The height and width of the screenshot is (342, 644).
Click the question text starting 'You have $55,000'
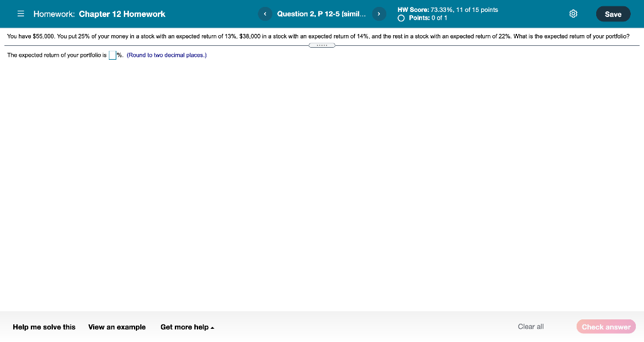pyautogui.click(x=318, y=36)
